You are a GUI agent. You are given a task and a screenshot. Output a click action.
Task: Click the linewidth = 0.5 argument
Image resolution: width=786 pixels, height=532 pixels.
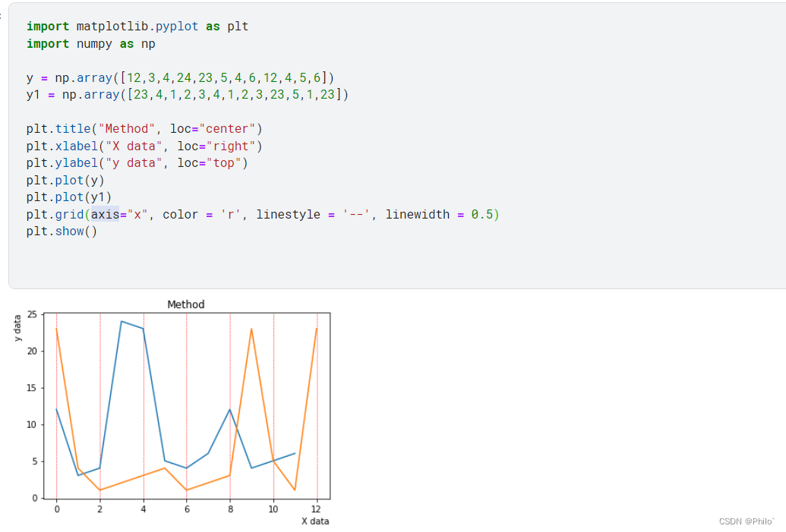pyautogui.click(x=439, y=215)
